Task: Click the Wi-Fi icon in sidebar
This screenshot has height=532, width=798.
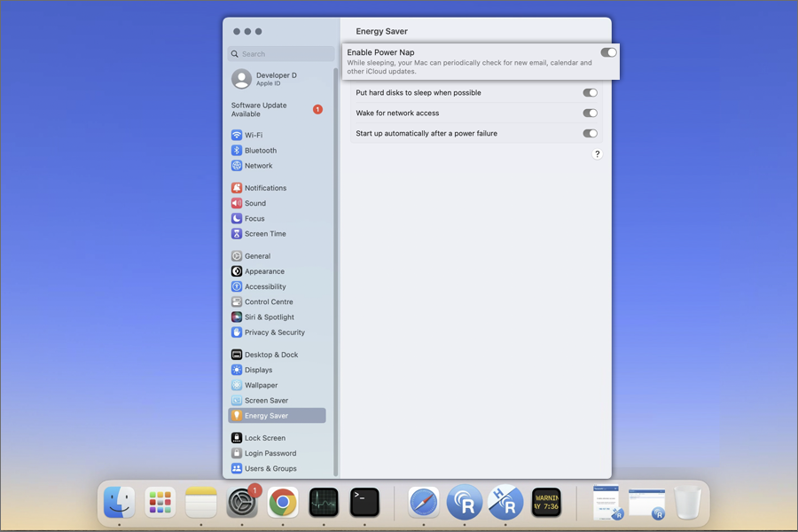Action: (237, 136)
